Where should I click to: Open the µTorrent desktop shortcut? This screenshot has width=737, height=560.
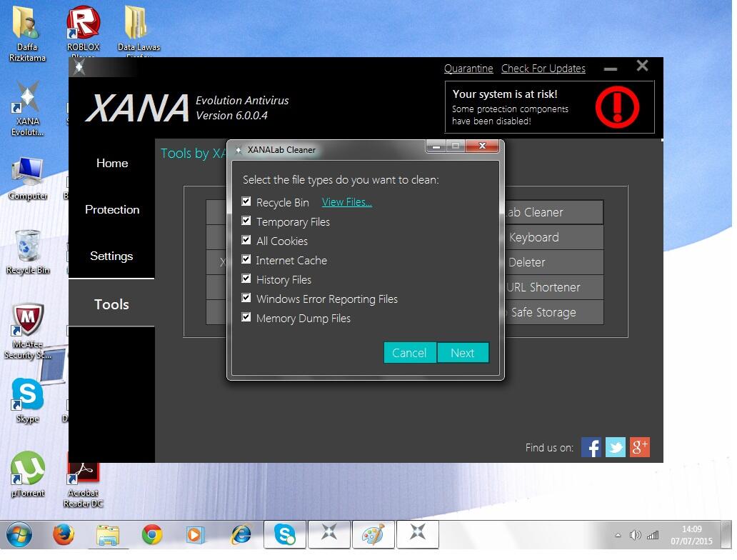pos(27,474)
